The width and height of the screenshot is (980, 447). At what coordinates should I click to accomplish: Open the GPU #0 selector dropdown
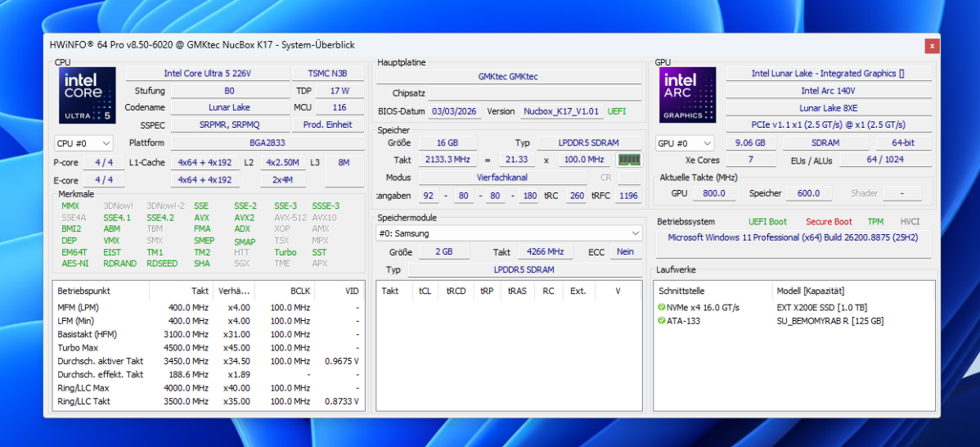(x=685, y=143)
